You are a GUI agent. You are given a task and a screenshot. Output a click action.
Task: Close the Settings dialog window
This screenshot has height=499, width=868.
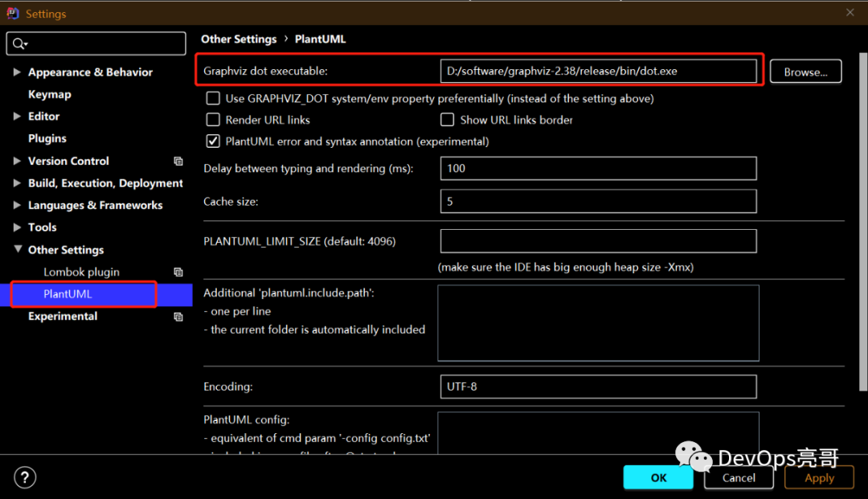pyautogui.click(x=850, y=13)
